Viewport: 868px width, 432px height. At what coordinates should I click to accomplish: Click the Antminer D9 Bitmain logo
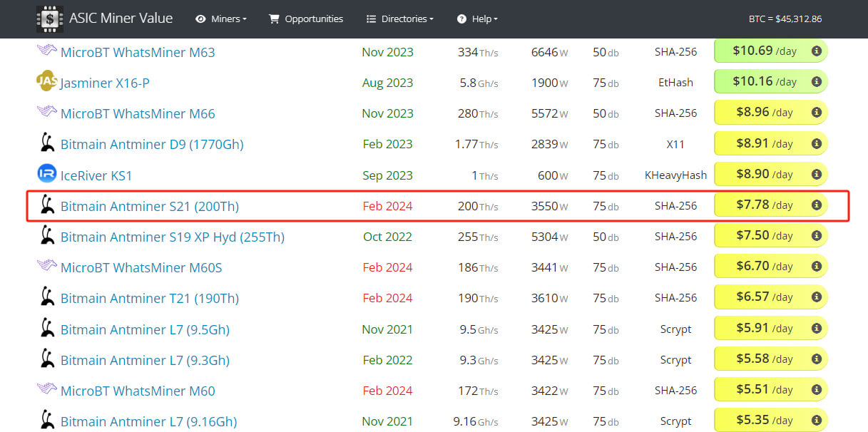coord(46,143)
